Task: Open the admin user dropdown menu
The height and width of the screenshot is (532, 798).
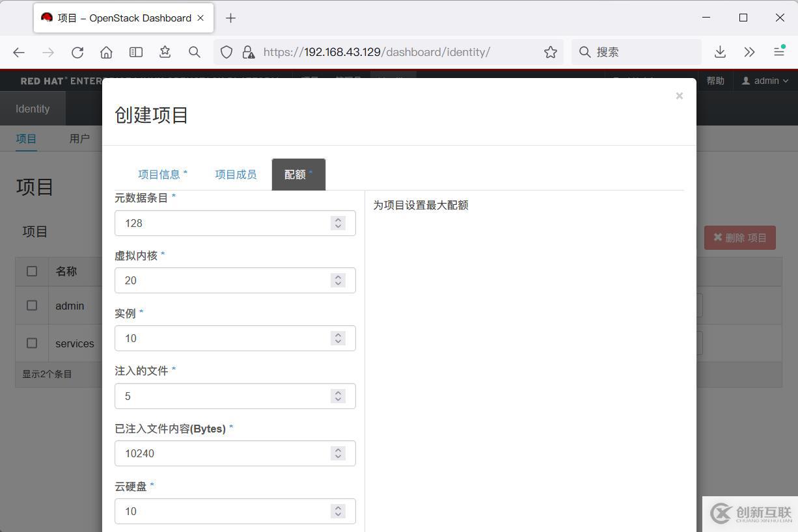Action: pos(765,81)
